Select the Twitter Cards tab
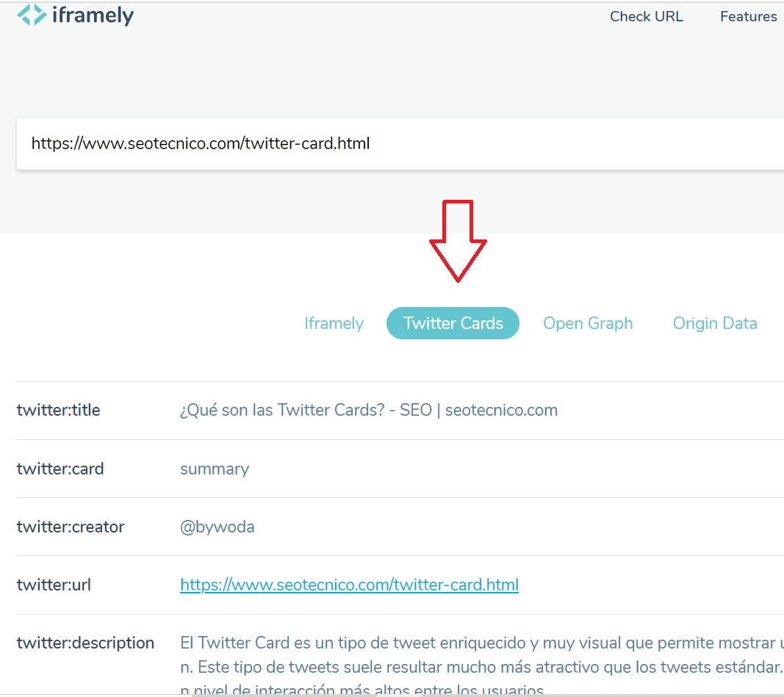This screenshot has width=784, height=697. pos(453,323)
